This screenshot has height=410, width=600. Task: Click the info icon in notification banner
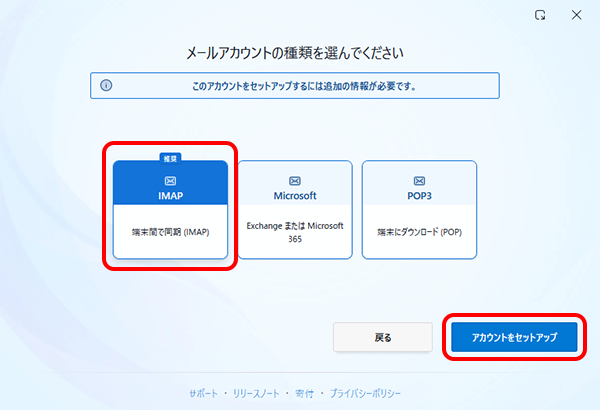106,85
